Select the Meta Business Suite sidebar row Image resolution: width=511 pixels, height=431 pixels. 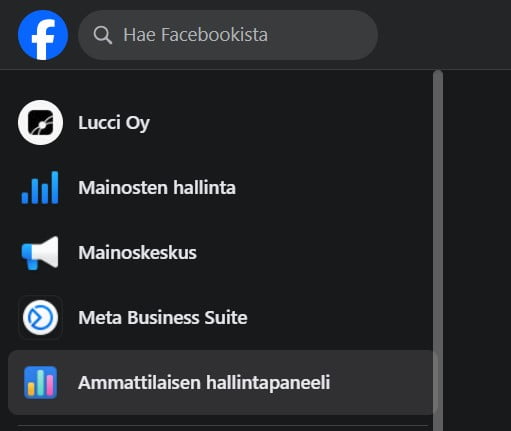click(x=221, y=317)
